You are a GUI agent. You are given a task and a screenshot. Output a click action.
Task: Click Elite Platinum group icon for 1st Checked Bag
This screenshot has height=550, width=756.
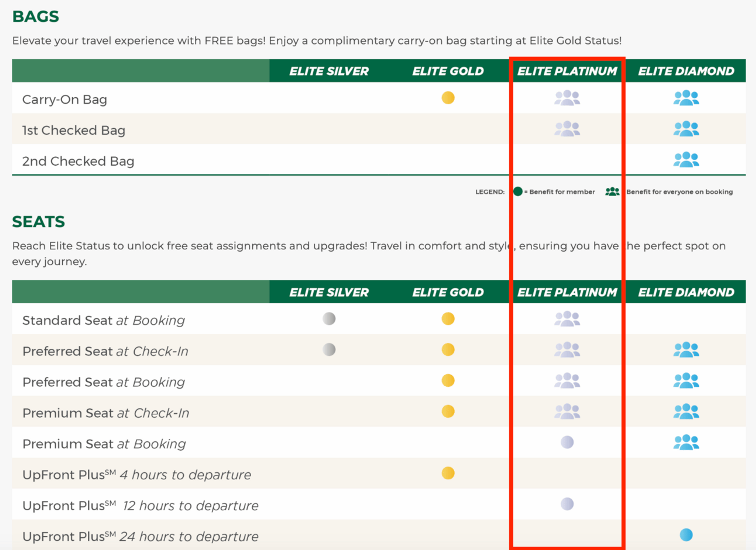567,129
